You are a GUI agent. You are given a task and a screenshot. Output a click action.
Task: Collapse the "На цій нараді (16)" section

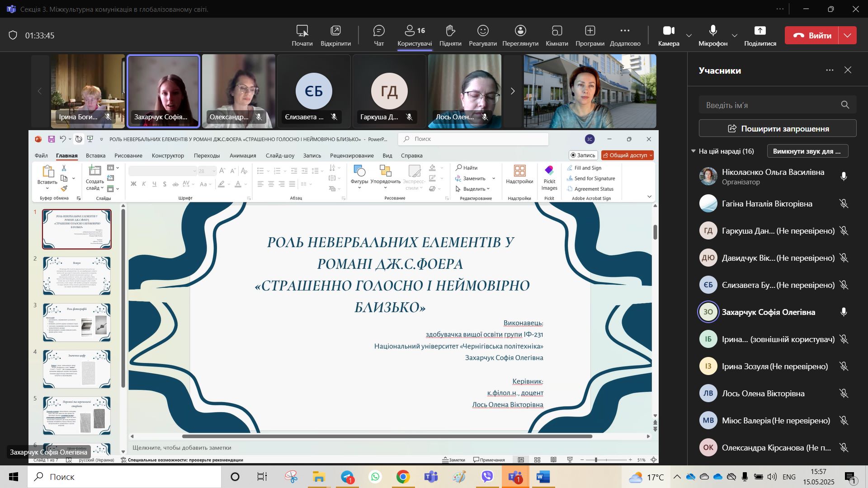point(693,151)
